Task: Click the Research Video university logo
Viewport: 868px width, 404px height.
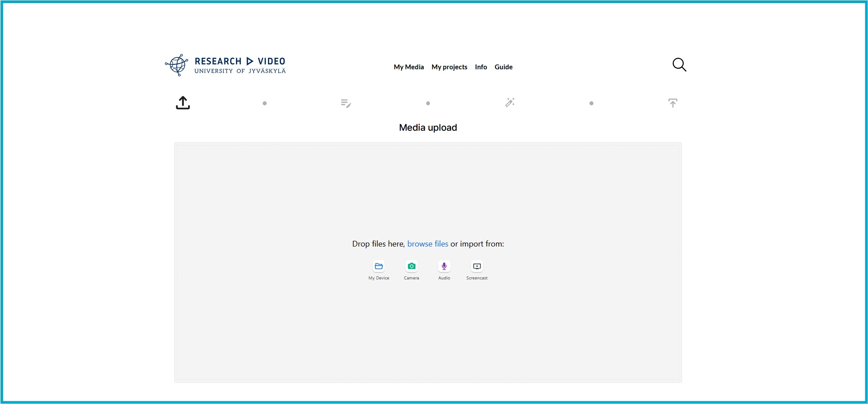Action: click(x=225, y=65)
